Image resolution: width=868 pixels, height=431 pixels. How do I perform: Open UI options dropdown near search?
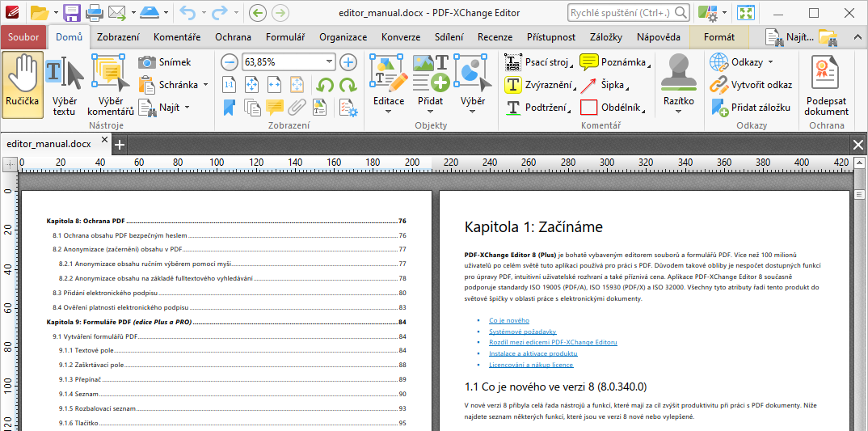coord(725,12)
